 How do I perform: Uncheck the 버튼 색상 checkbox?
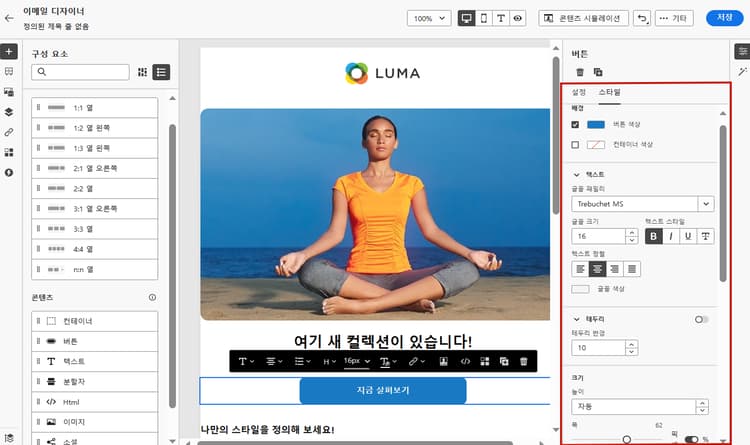[x=575, y=124]
